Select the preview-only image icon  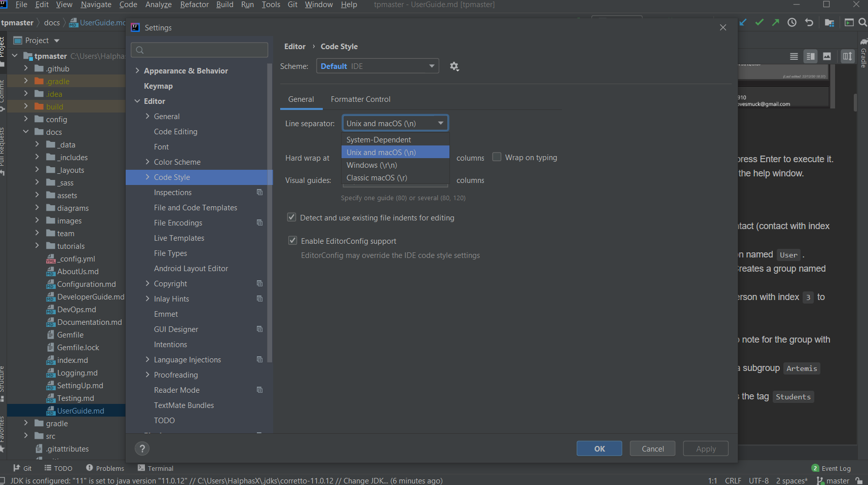pyautogui.click(x=827, y=56)
